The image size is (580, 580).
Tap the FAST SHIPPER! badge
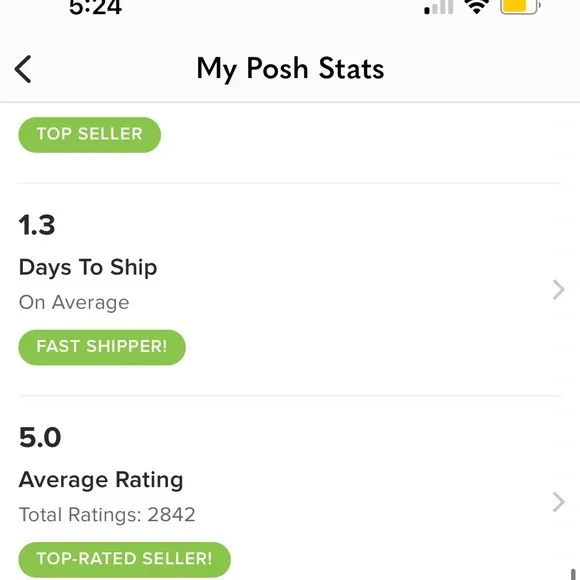pos(102,347)
